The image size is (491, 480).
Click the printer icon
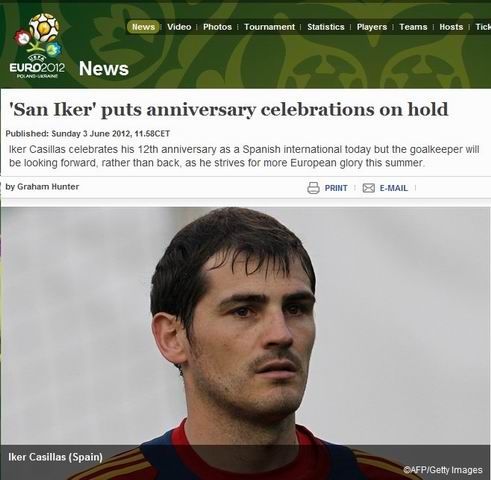pos(313,188)
